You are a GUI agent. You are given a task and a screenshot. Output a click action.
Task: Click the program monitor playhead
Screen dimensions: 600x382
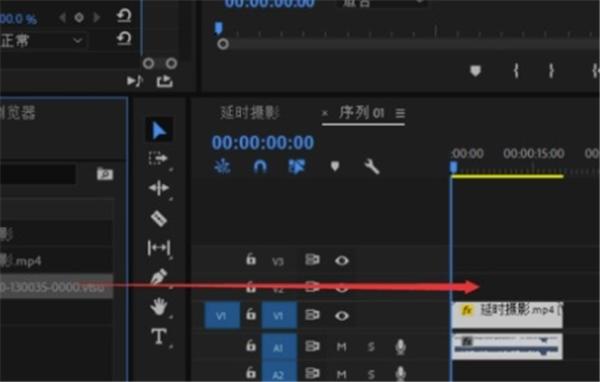pyautogui.click(x=218, y=28)
